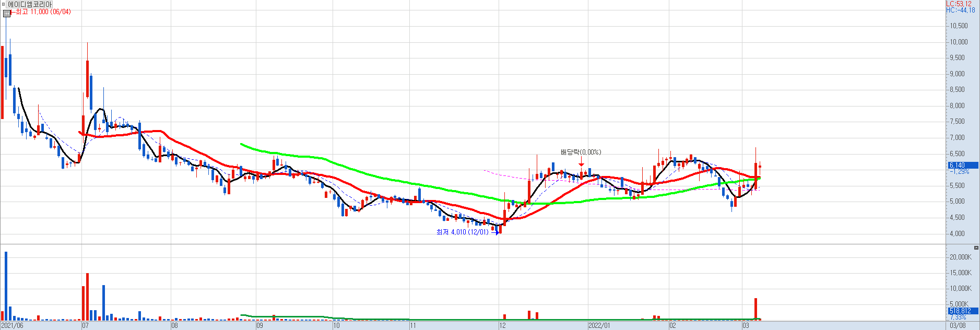
Task: Click the 최저 4,010 (12/01) low annotation
Action: [x=462, y=232]
